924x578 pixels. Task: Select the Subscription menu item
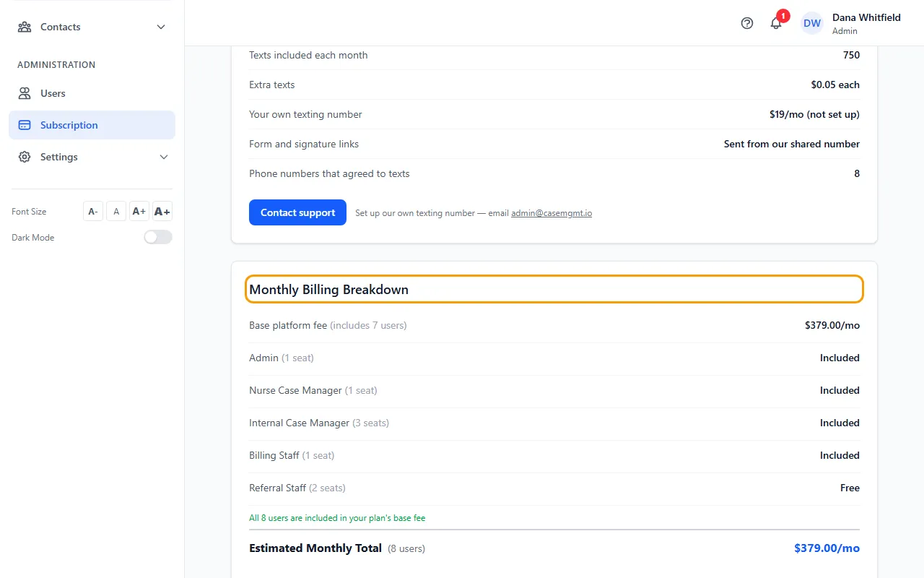(92, 125)
